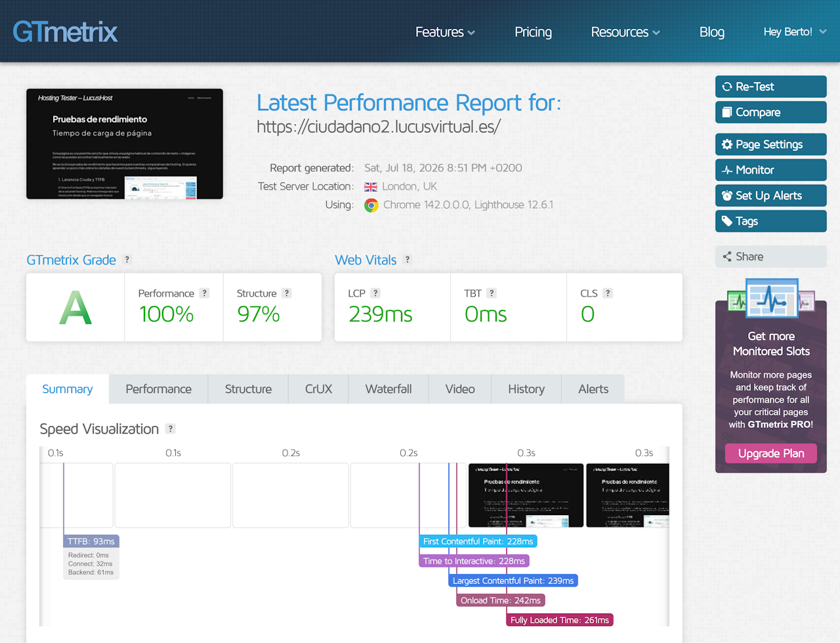Click the Web Vitals heading link
This screenshot has height=643, width=840.
coord(366,260)
